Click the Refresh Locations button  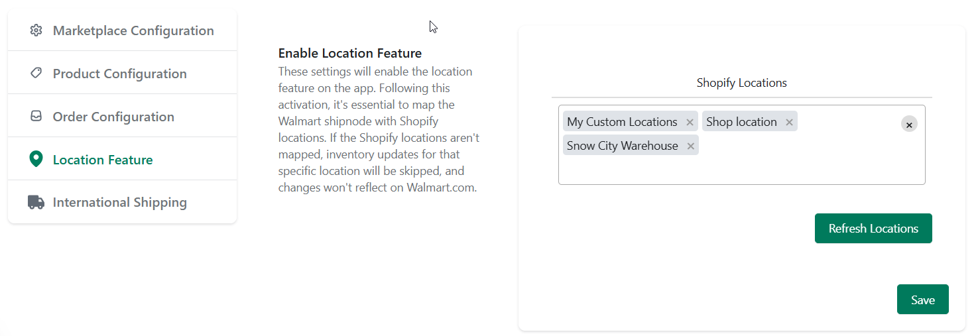873,228
